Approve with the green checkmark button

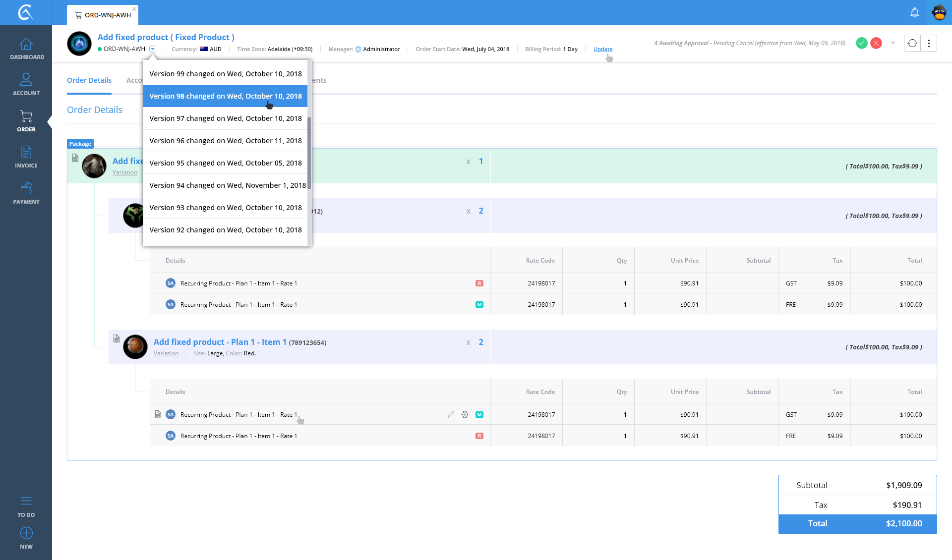click(862, 43)
